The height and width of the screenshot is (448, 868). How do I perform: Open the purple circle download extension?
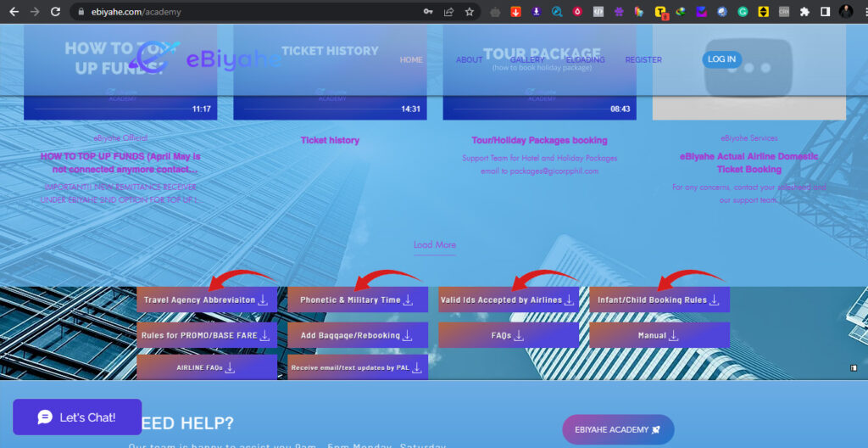point(536,12)
